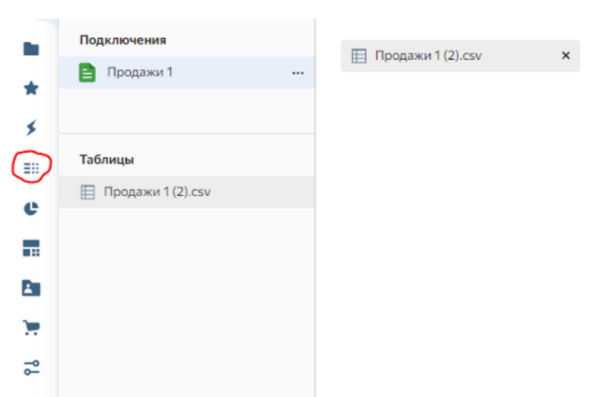Open three-dot menu for Продажи 1

298,73
